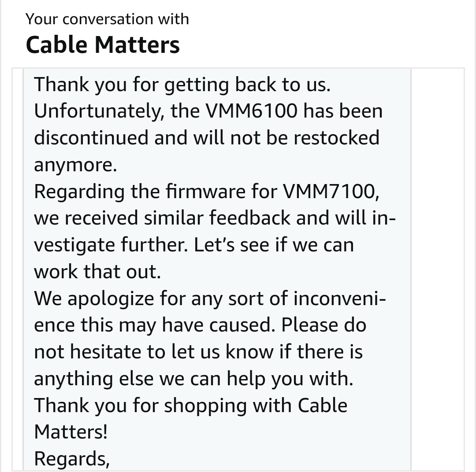Click 'Thank you for shopping with Cable' line
476x472 pixels.
[x=191, y=405]
